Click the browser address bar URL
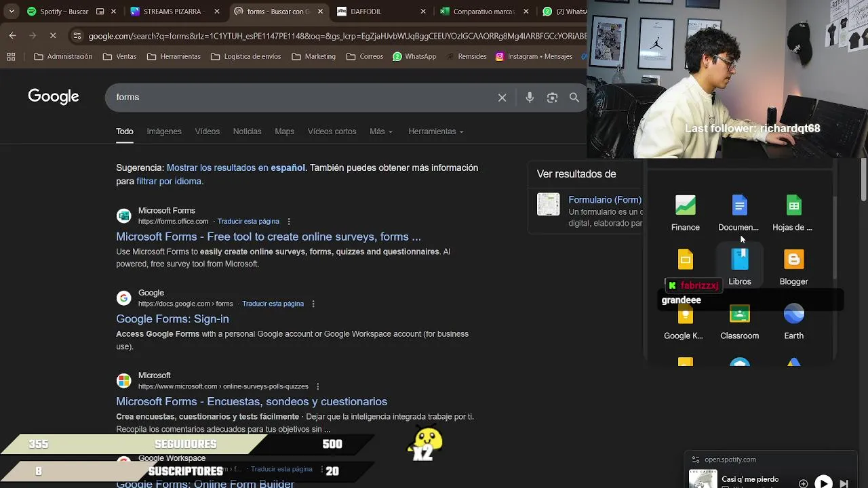Screen dimensions: 868x488 337,36
